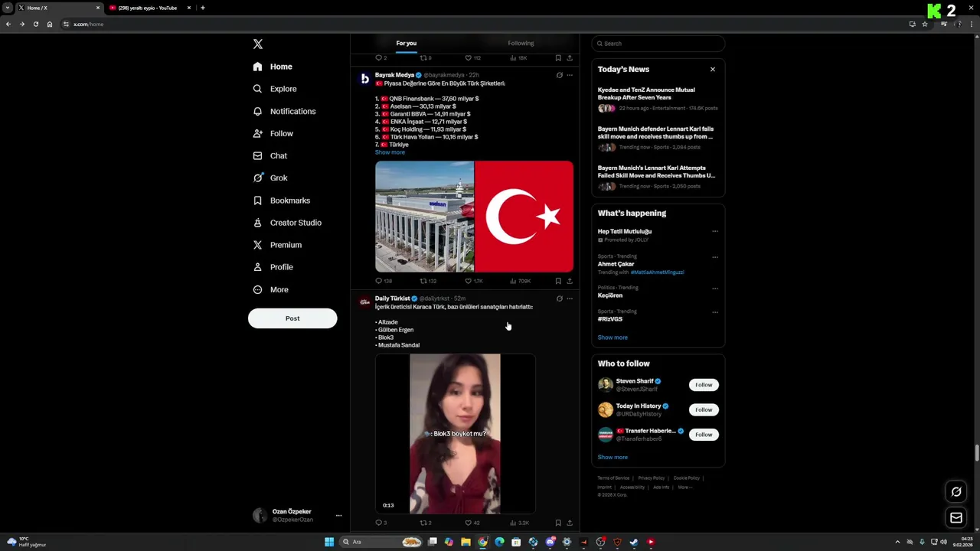Repost the Bayrak Medya post

click(x=428, y=281)
